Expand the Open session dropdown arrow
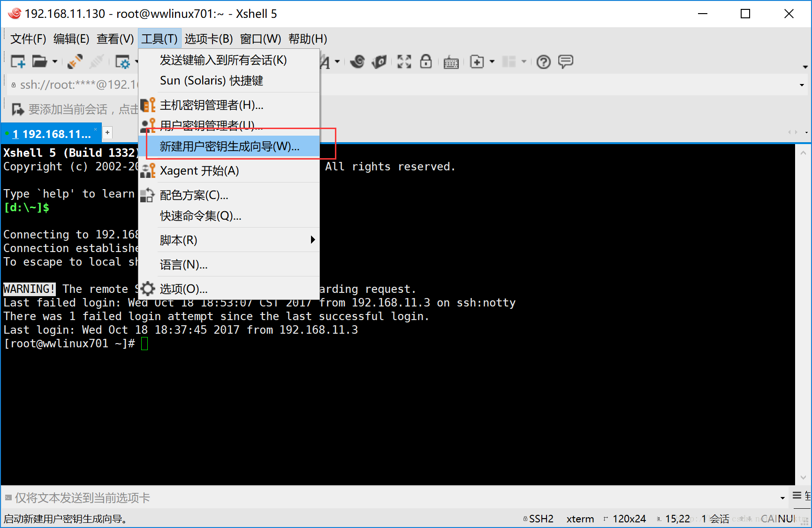This screenshot has height=528, width=812. coord(55,61)
